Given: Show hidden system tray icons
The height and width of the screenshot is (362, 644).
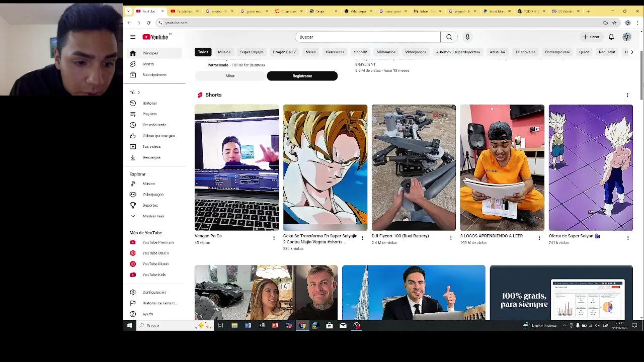Looking at the screenshot, I should click(x=565, y=326).
